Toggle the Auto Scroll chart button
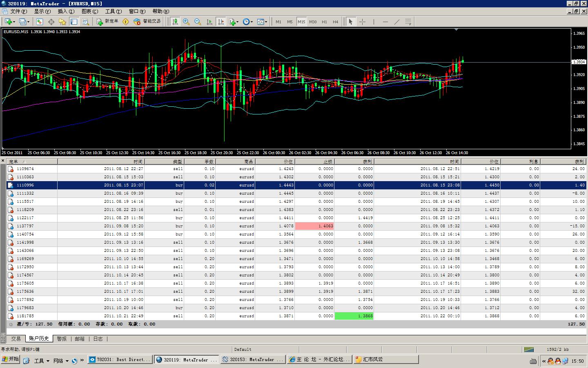Viewport: 588px width, 368px height. 209,22
